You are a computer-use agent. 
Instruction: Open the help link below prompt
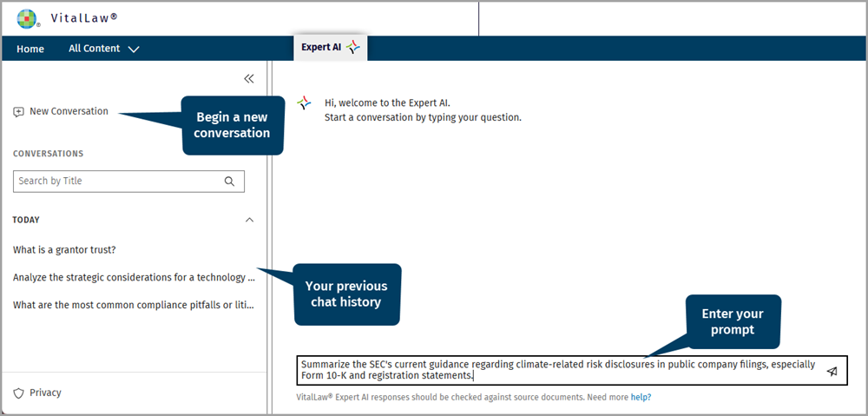coord(641,397)
